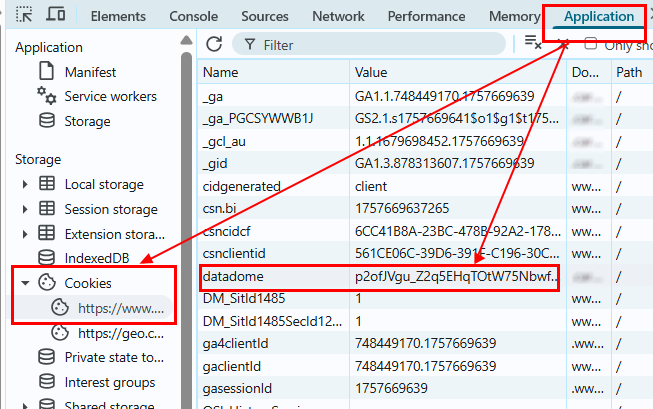Open the Elements tab
The image size is (653, 409).
117,16
